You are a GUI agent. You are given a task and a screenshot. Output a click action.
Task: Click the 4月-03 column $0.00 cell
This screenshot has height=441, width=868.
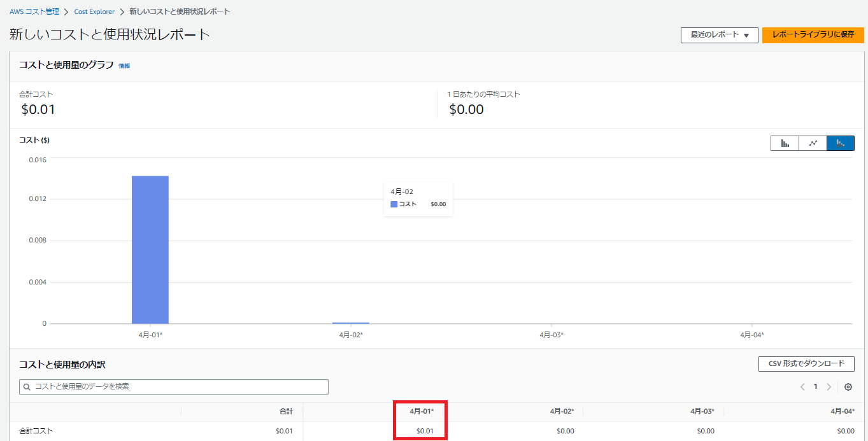point(705,431)
